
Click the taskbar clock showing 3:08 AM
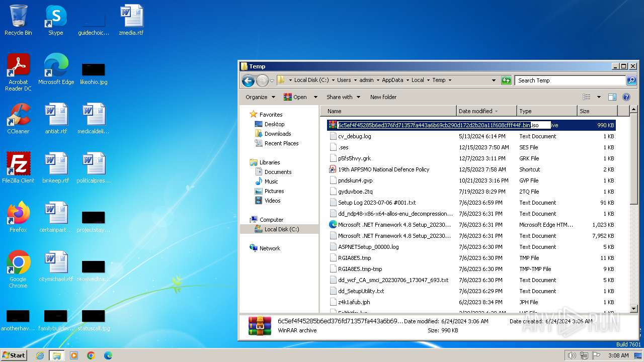pyautogui.click(x=618, y=355)
